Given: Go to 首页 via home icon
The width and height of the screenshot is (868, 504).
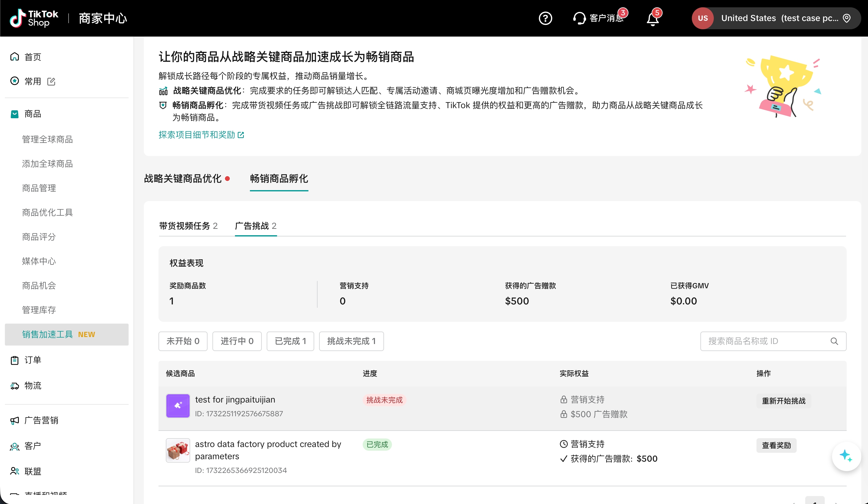Looking at the screenshot, I should point(14,57).
